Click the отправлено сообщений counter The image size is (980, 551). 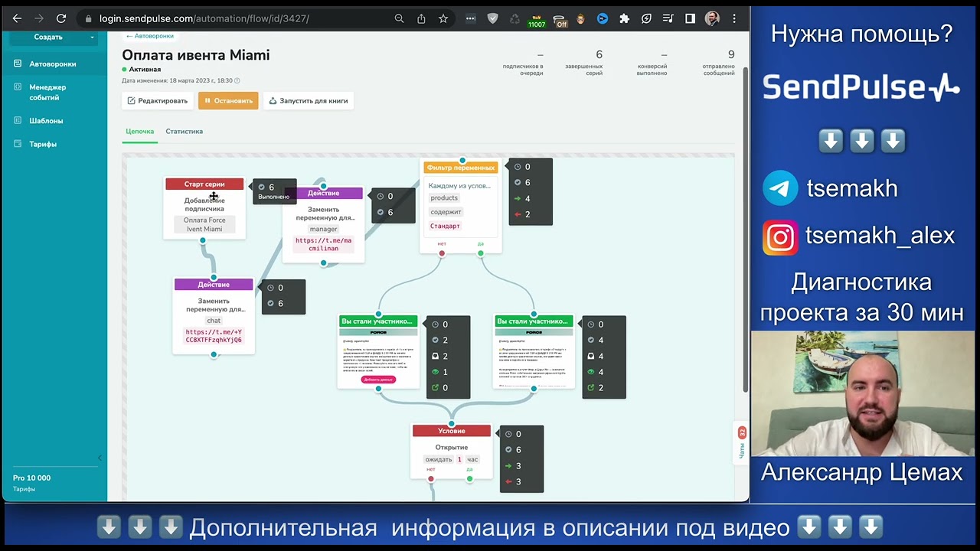[x=718, y=61]
